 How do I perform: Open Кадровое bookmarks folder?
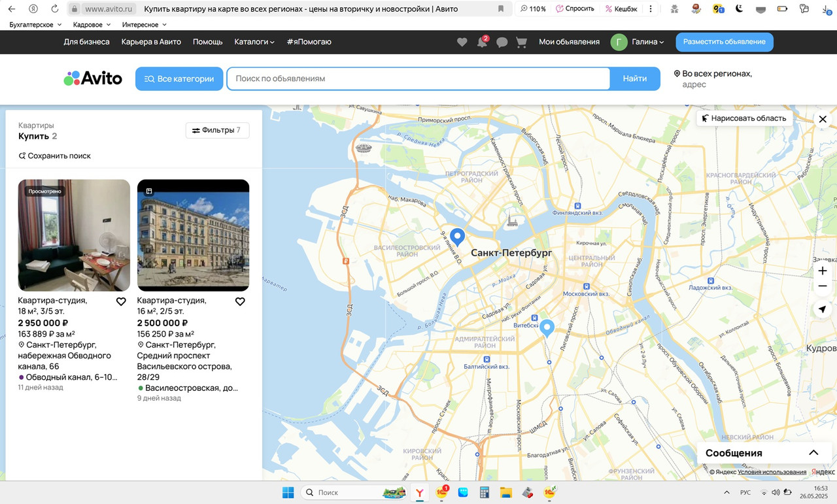tap(92, 25)
